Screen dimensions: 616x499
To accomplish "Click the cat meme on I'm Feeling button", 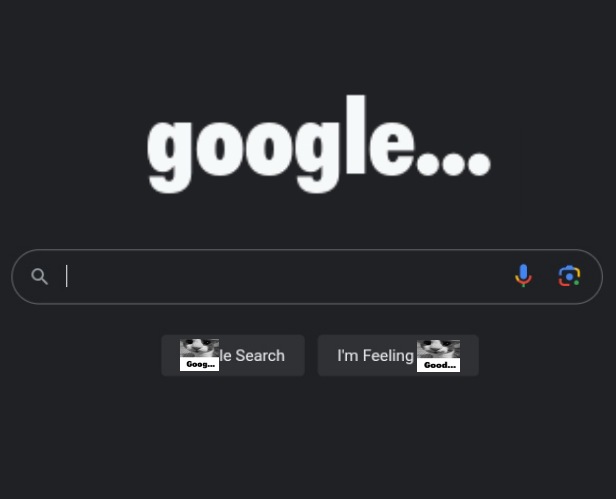I will coord(438,356).
